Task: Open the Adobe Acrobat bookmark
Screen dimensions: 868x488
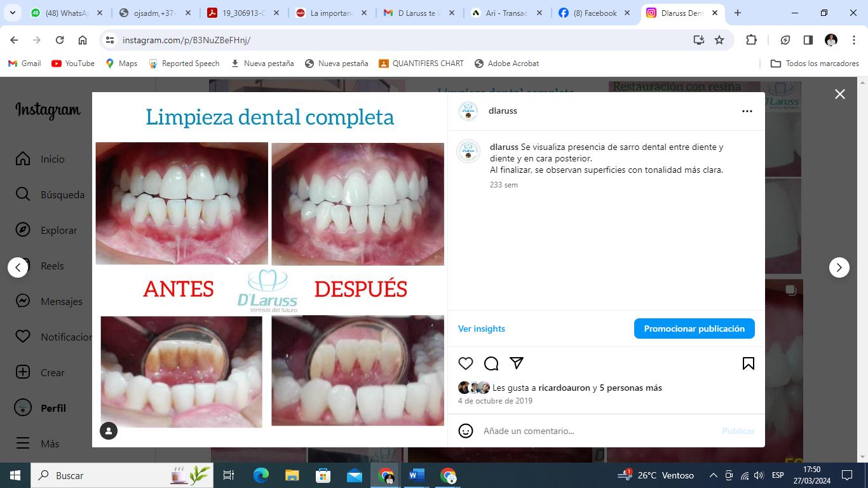Action: 506,64
